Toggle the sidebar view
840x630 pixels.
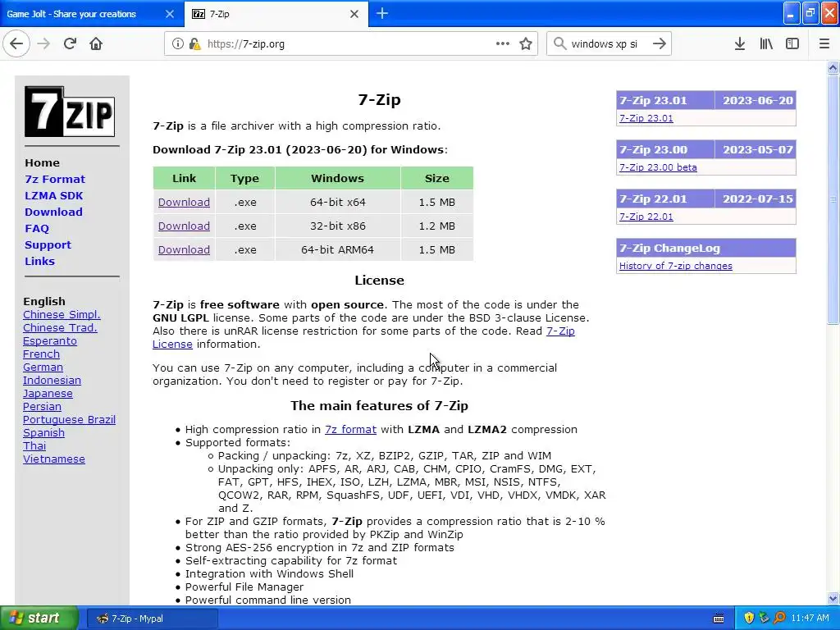[792, 44]
